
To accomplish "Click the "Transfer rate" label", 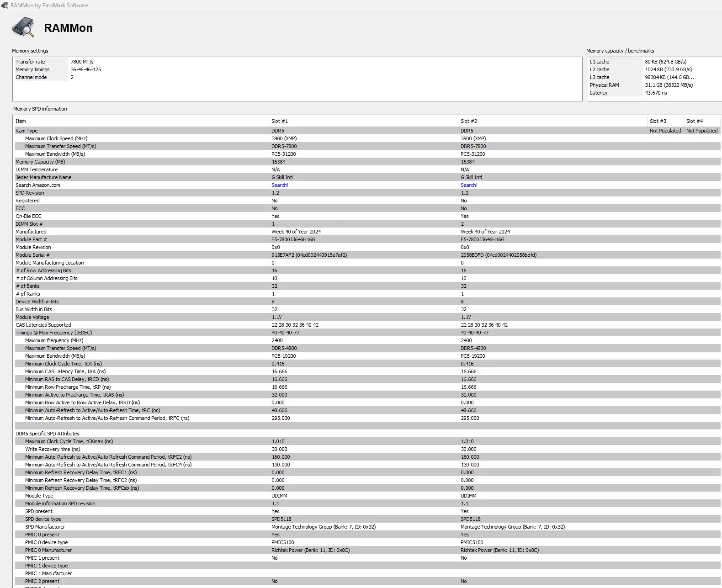I will point(30,62).
